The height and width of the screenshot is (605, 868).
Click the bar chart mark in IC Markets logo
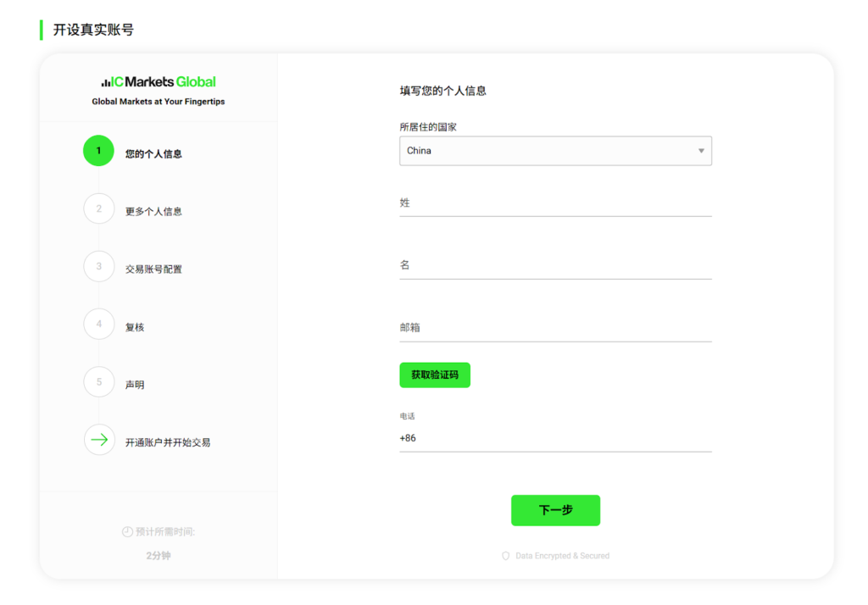coord(107,82)
